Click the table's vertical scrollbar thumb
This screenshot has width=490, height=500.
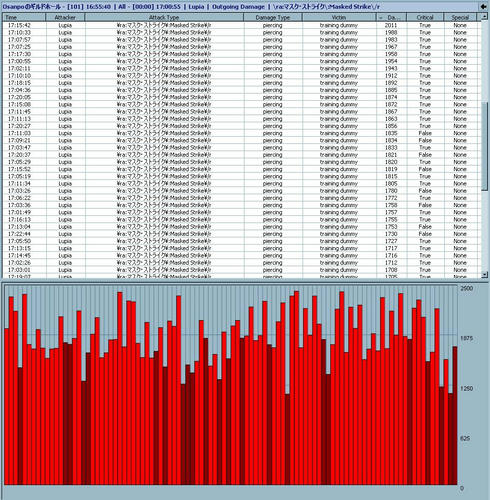(x=484, y=147)
